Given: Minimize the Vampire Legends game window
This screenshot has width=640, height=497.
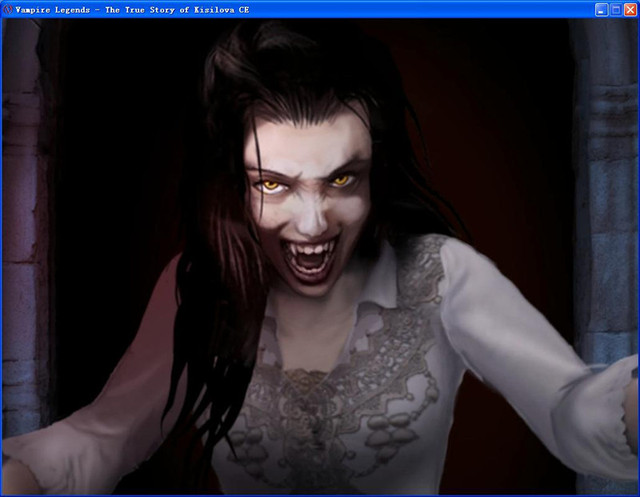Looking at the screenshot, I should pyautogui.click(x=601, y=10).
